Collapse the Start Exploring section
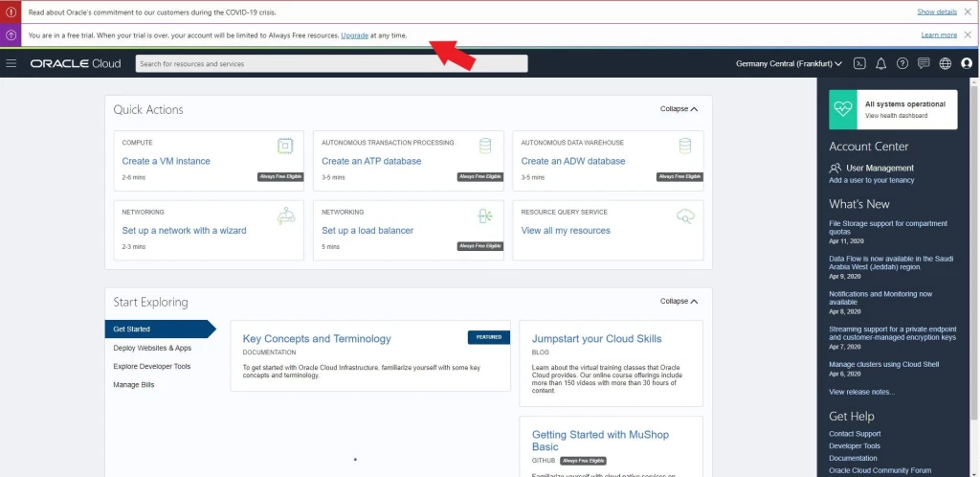980x477 pixels. click(679, 301)
